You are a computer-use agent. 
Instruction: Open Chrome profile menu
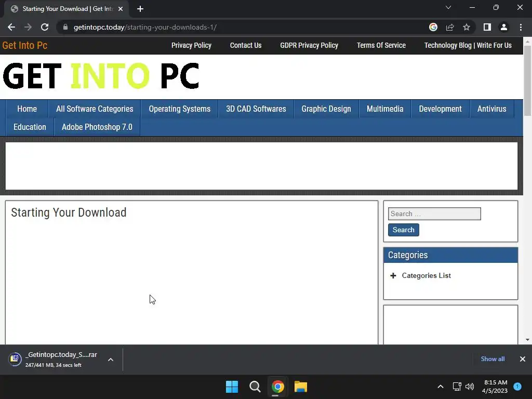[504, 27]
